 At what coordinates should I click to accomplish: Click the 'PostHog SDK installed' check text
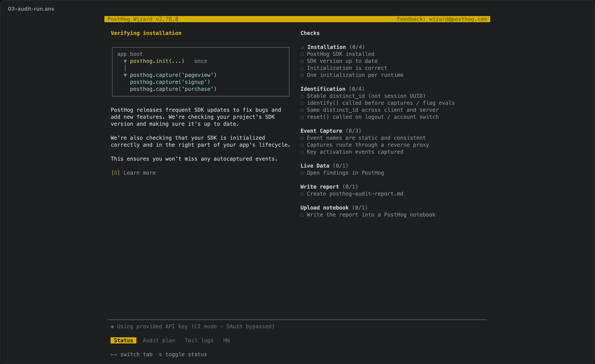coord(340,54)
